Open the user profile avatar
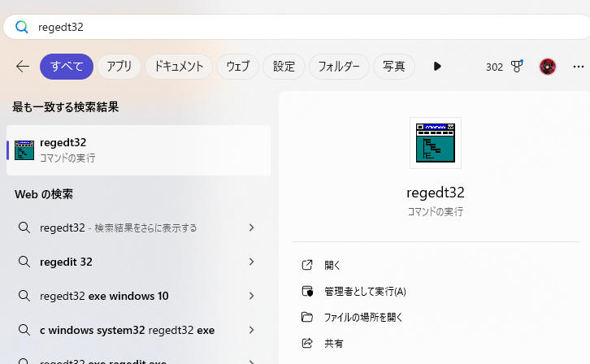590x364 pixels. click(548, 67)
